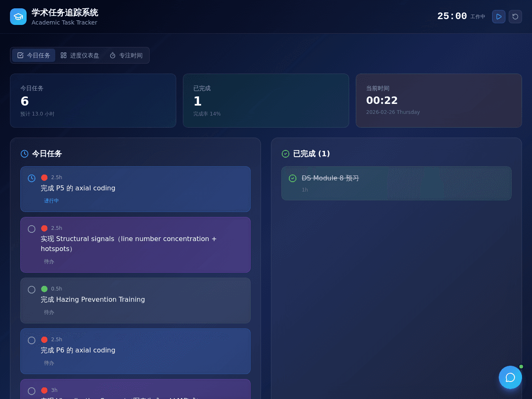Start the pomodoro timer with play button
The image size is (532, 399).
(499, 17)
